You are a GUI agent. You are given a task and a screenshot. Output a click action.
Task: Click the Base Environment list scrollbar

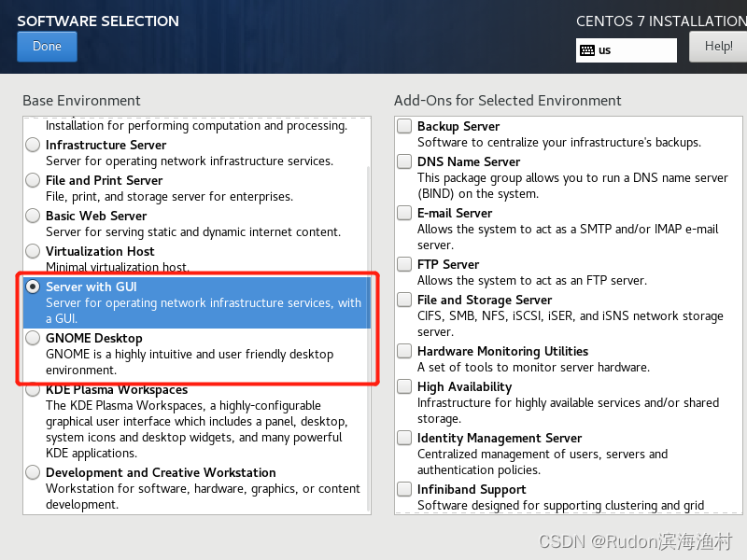368,338
